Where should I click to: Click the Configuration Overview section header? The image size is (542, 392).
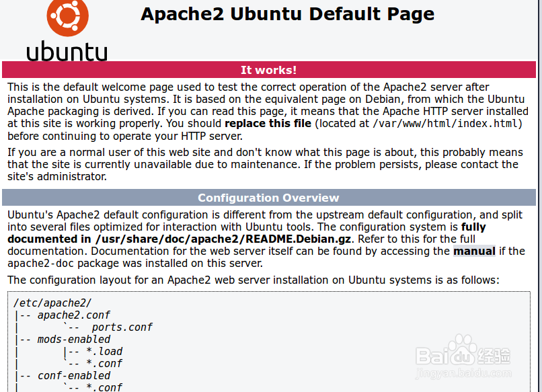pyautogui.click(x=269, y=198)
